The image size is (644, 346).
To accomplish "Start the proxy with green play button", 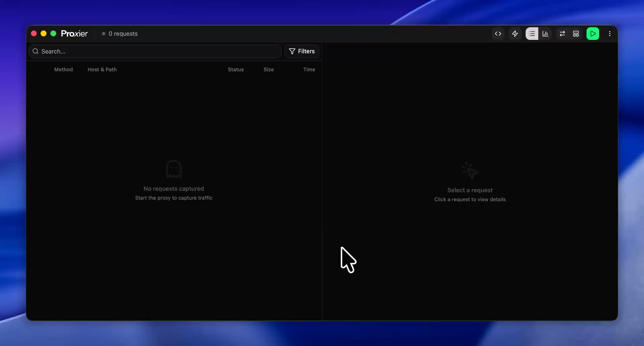I will tap(593, 34).
